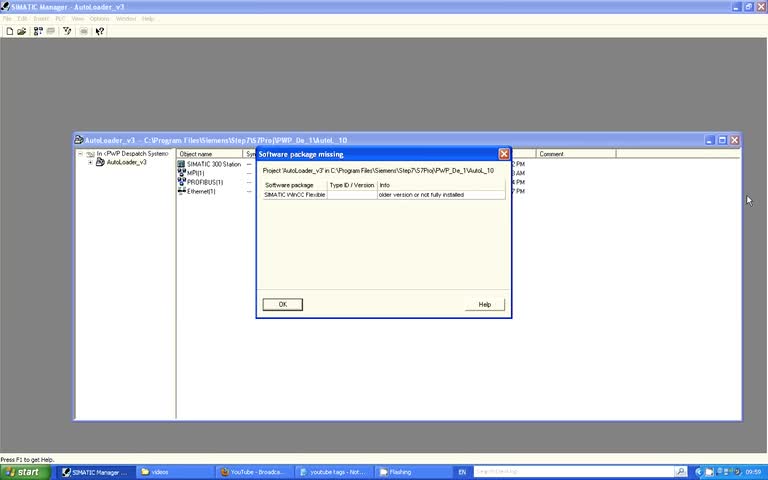768x480 pixels.
Task: Click the Windows start button
Action: point(25,472)
